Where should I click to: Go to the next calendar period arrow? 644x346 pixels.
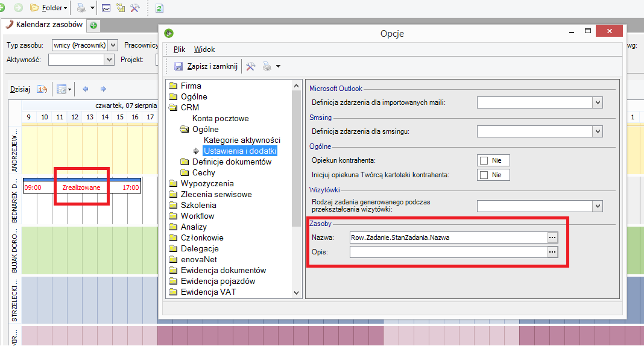[x=103, y=89]
